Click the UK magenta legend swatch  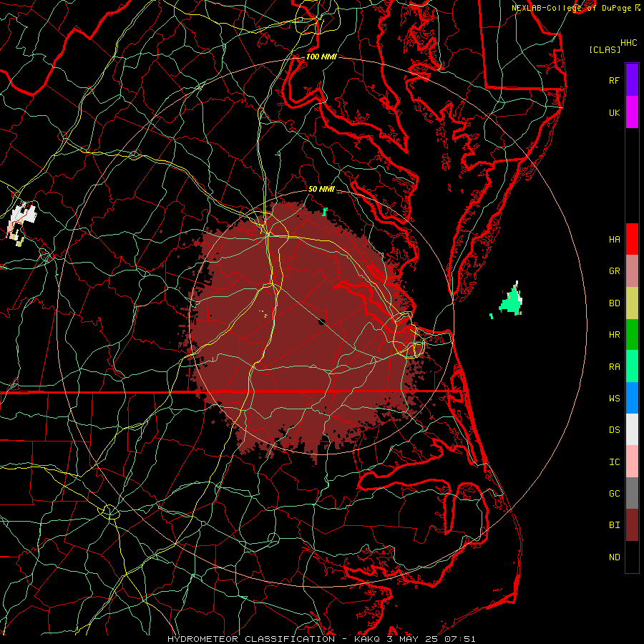coord(632,112)
